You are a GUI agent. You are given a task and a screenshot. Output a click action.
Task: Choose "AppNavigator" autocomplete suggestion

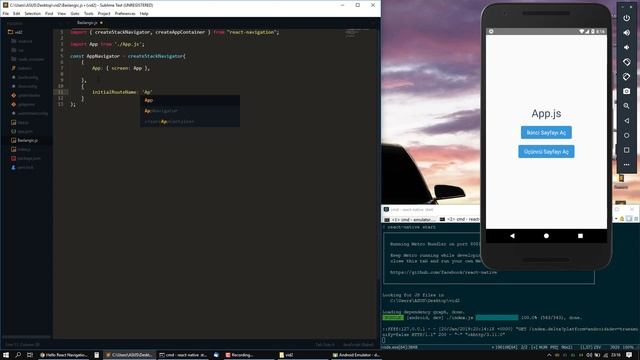point(190,111)
